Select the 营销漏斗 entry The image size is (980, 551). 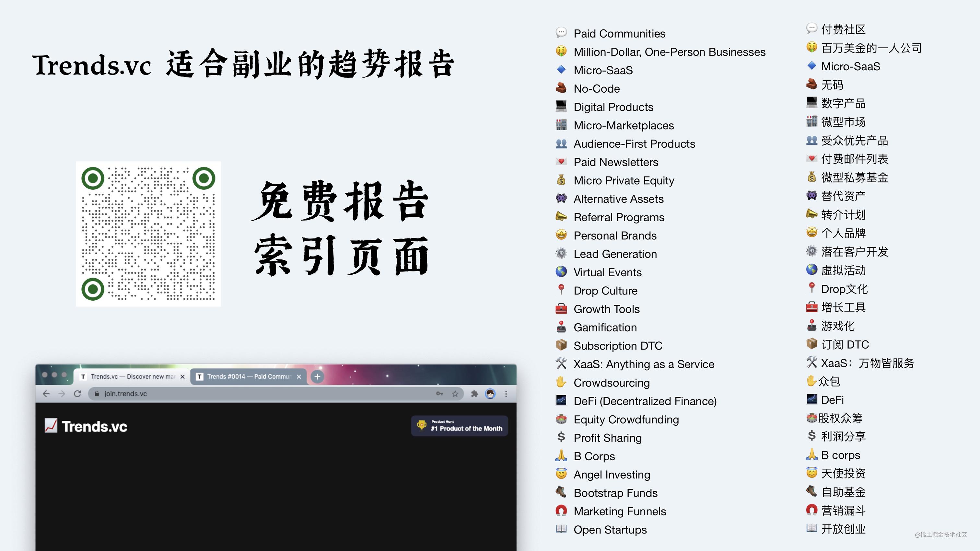click(x=843, y=510)
